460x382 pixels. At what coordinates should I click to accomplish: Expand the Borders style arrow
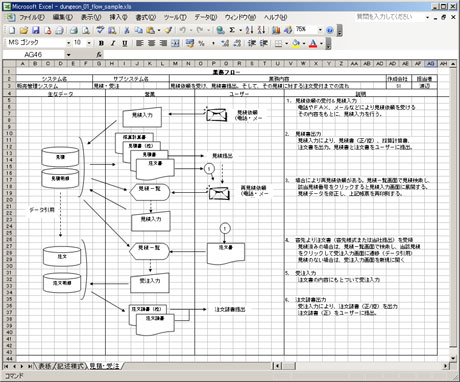[x=286, y=43]
